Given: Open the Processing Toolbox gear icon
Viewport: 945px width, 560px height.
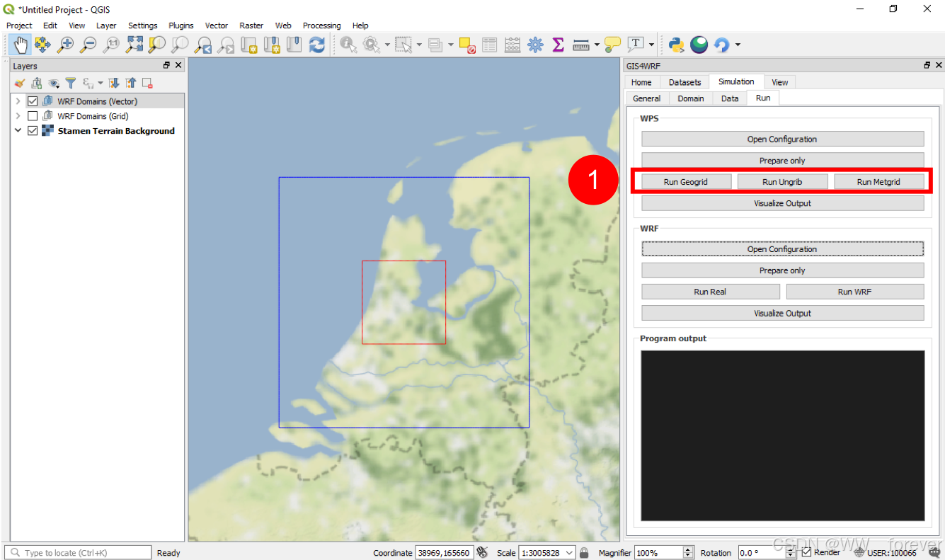Looking at the screenshot, I should click(x=535, y=45).
